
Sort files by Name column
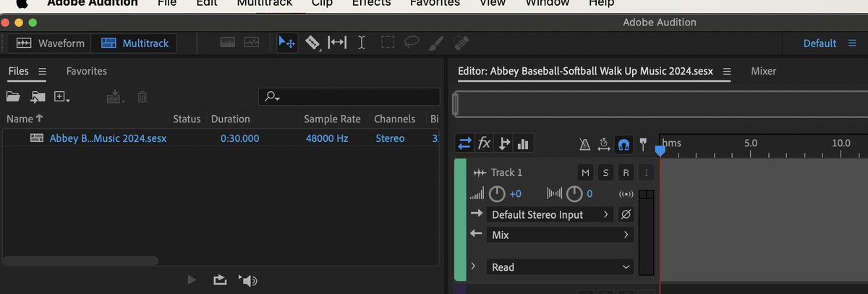pos(25,119)
